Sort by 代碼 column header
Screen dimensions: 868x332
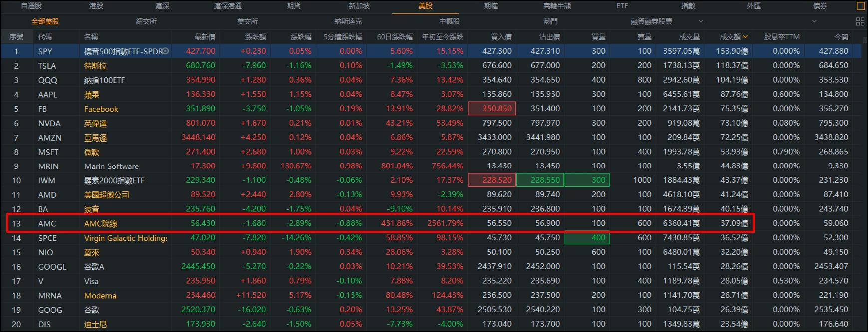click(45, 37)
